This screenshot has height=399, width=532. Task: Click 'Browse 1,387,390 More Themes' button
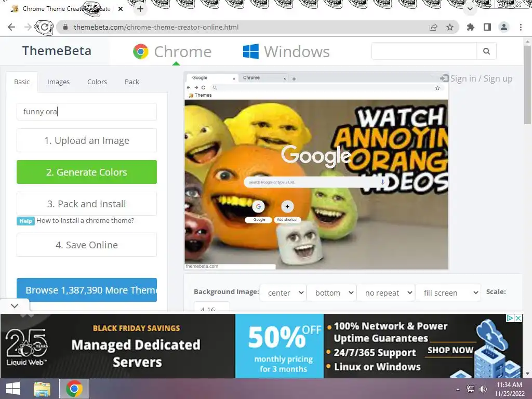click(87, 290)
